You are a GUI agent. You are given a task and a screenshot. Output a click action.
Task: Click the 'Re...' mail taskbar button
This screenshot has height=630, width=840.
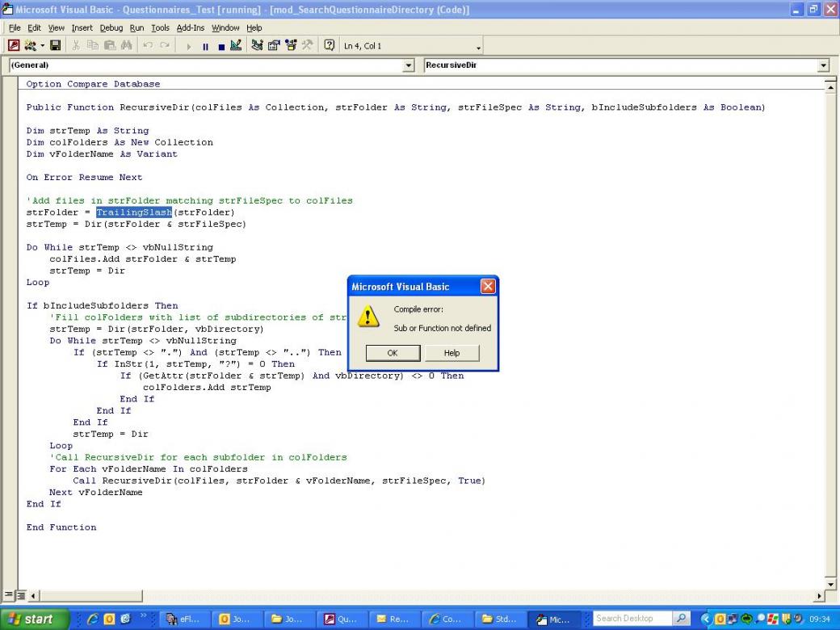coord(393,619)
